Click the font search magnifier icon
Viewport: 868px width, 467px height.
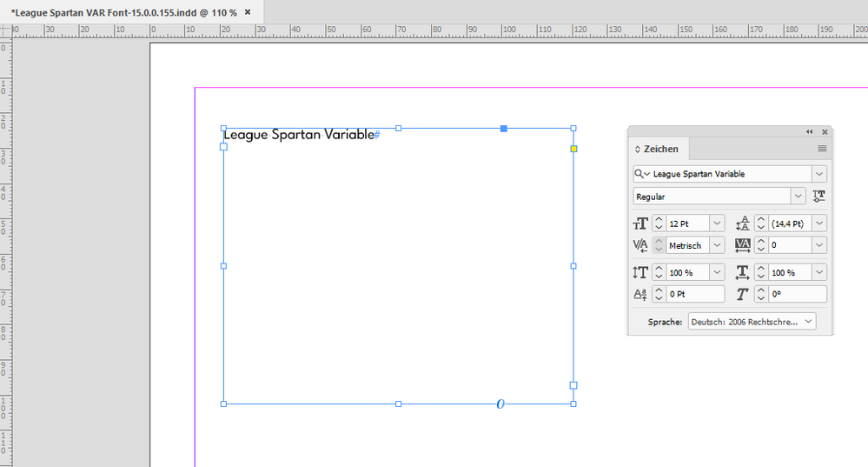641,174
